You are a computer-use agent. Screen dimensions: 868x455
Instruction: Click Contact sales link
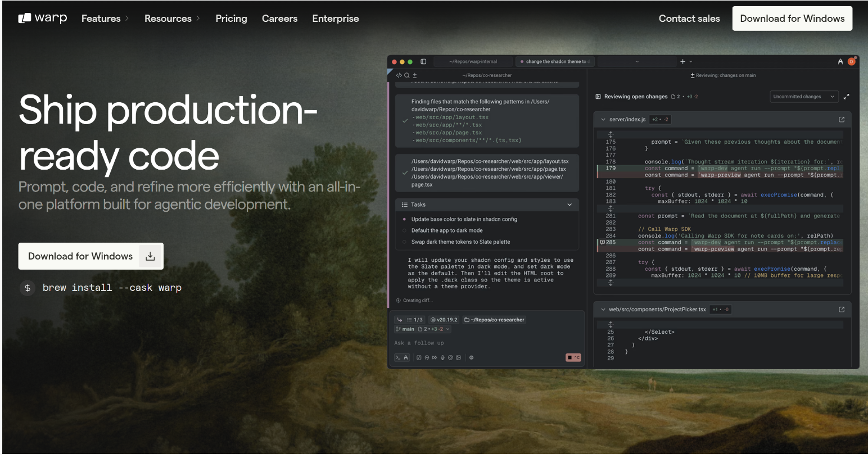click(x=689, y=18)
